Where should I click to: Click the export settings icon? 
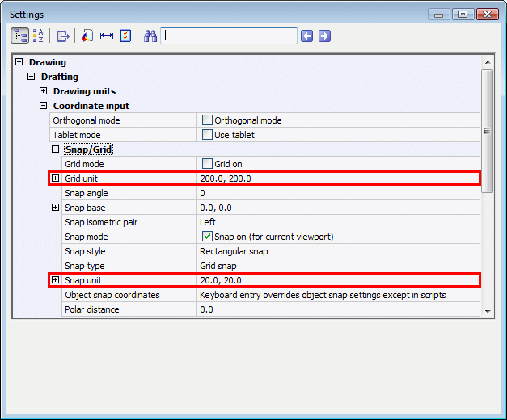tap(62, 36)
